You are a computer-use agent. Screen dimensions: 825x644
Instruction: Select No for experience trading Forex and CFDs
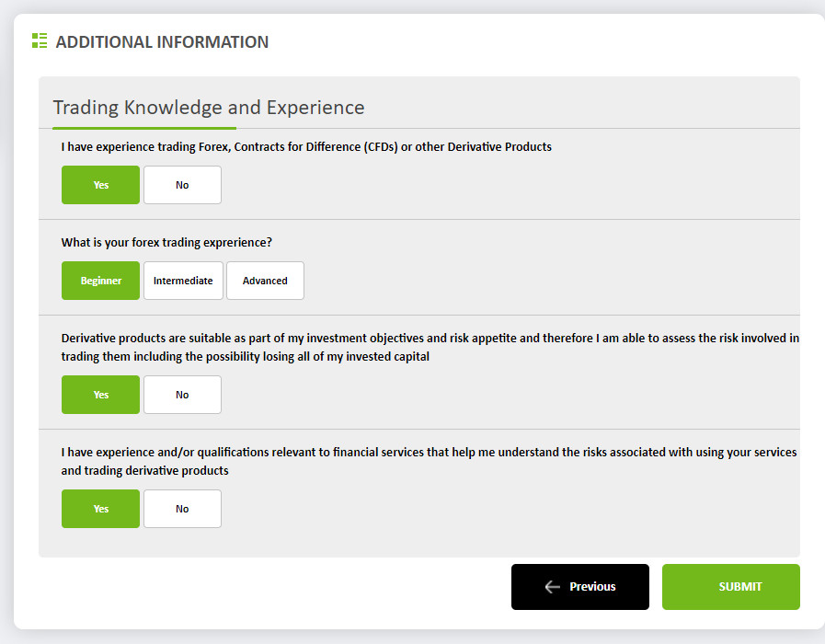(182, 185)
